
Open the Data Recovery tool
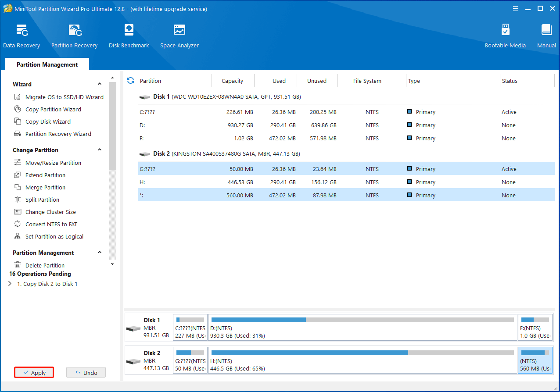pyautogui.click(x=22, y=36)
